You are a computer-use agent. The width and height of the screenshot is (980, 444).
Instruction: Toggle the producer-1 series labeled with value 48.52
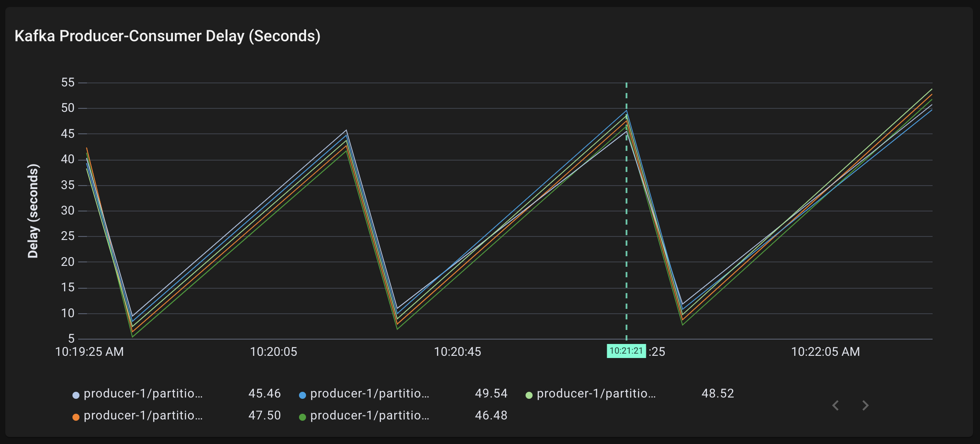tap(596, 394)
